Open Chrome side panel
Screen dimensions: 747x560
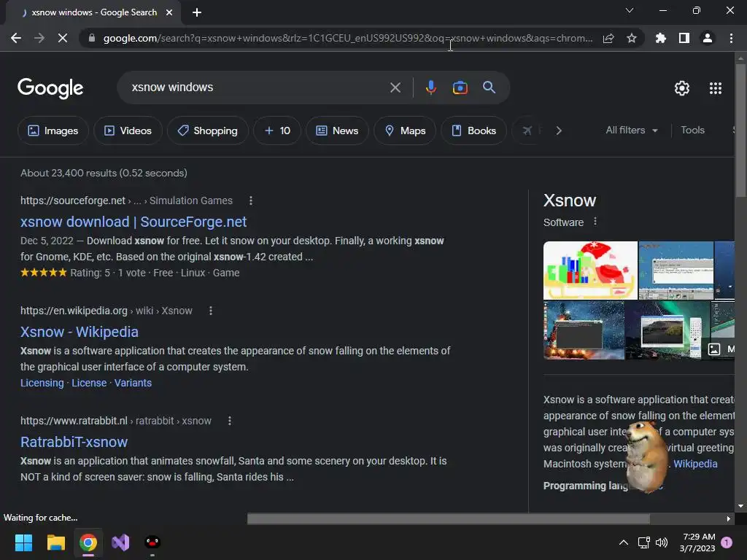tap(684, 38)
